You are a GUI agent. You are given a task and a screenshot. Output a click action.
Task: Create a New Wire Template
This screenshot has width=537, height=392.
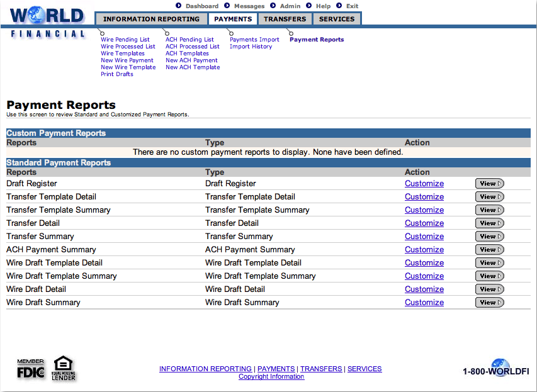pyautogui.click(x=128, y=67)
